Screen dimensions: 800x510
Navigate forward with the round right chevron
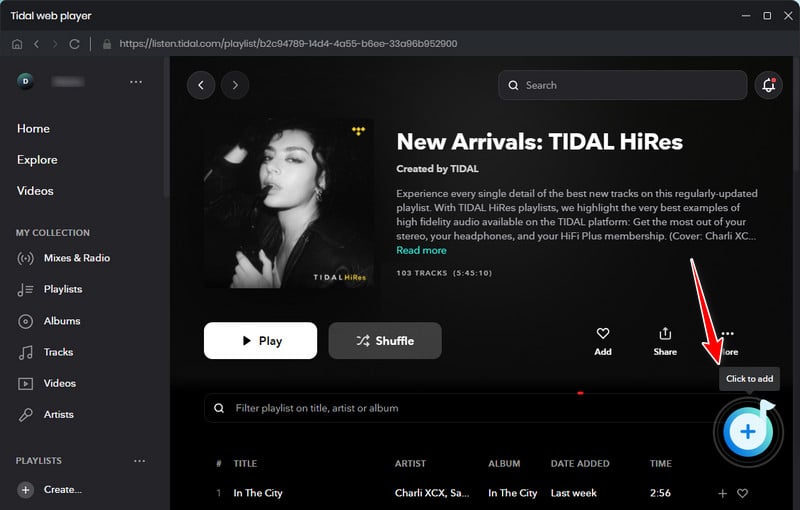tap(235, 85)
